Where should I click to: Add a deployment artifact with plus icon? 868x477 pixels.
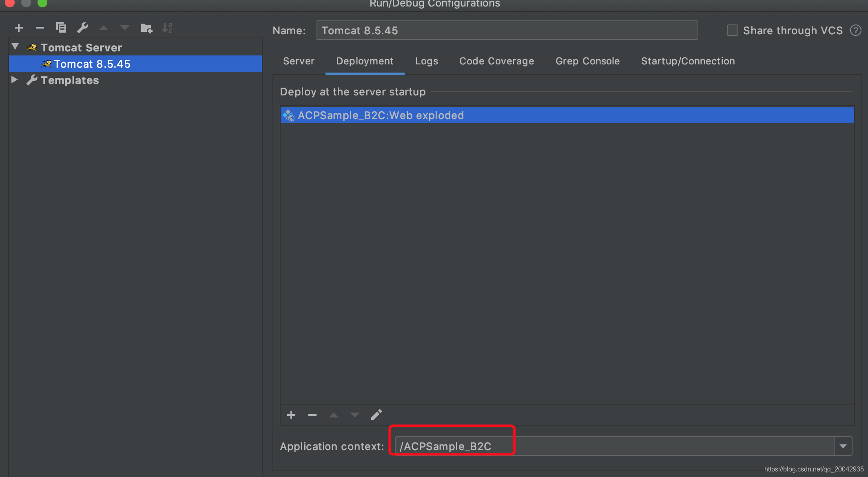tap(291, 415)
